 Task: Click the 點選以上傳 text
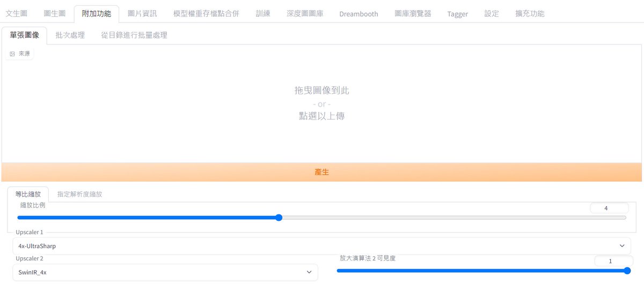tap(322, 115)
